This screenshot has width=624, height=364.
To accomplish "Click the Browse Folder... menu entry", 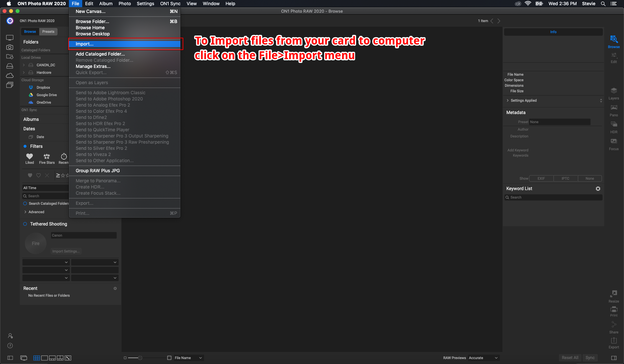I will pyautogui.click(x=92, y=21).
